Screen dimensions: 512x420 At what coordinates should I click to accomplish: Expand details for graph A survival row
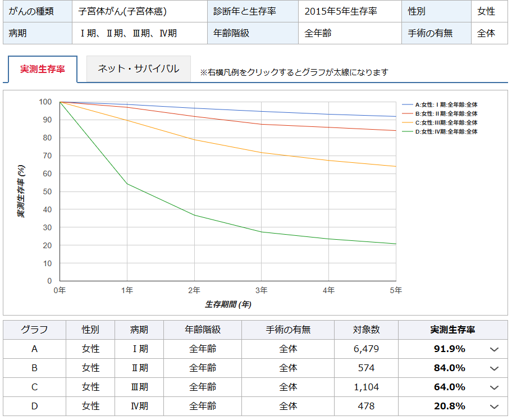[494, 349]
